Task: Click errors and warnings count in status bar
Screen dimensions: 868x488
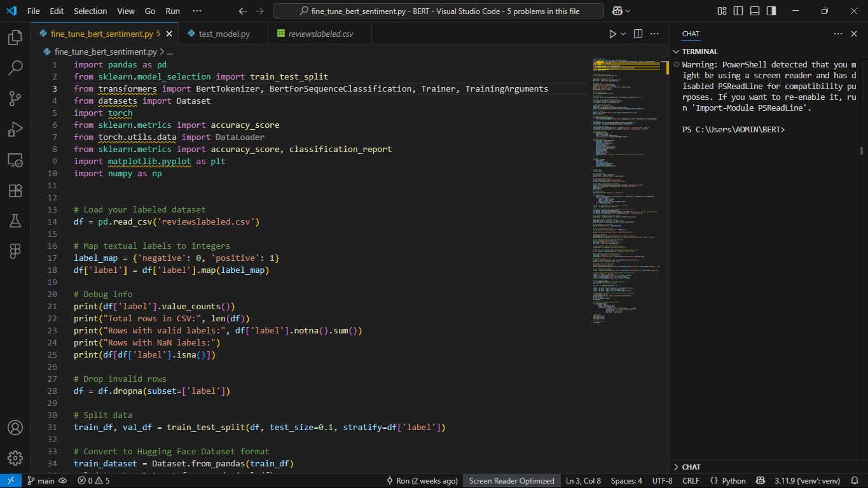Action: (x=93, y=481)
